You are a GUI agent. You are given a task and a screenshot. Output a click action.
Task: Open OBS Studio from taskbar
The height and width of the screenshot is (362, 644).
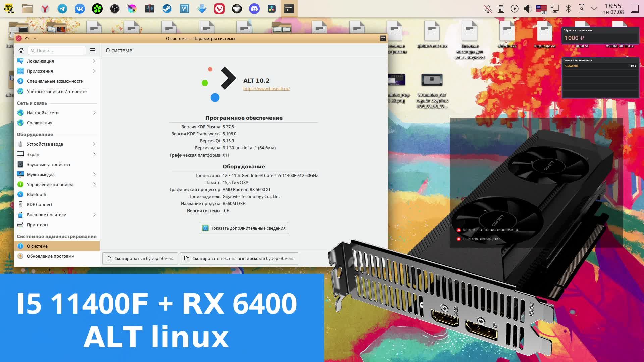tap(115, 9)
